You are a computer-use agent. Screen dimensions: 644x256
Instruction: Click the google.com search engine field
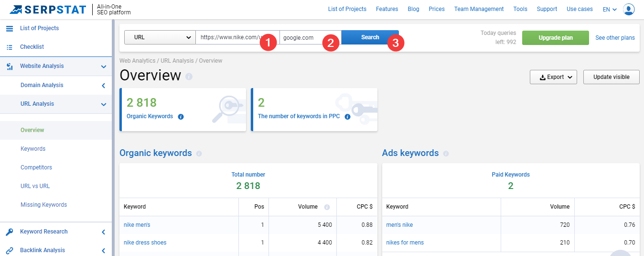pos(311,37)
